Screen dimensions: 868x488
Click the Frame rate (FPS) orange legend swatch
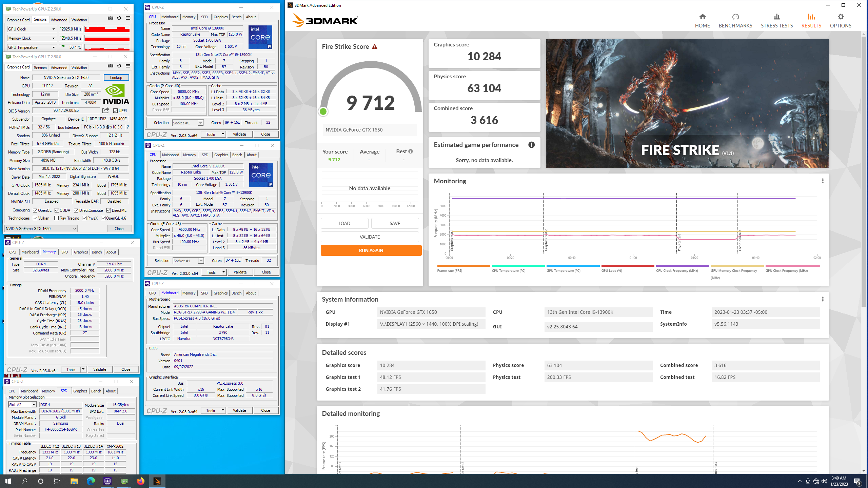[463, 266]
